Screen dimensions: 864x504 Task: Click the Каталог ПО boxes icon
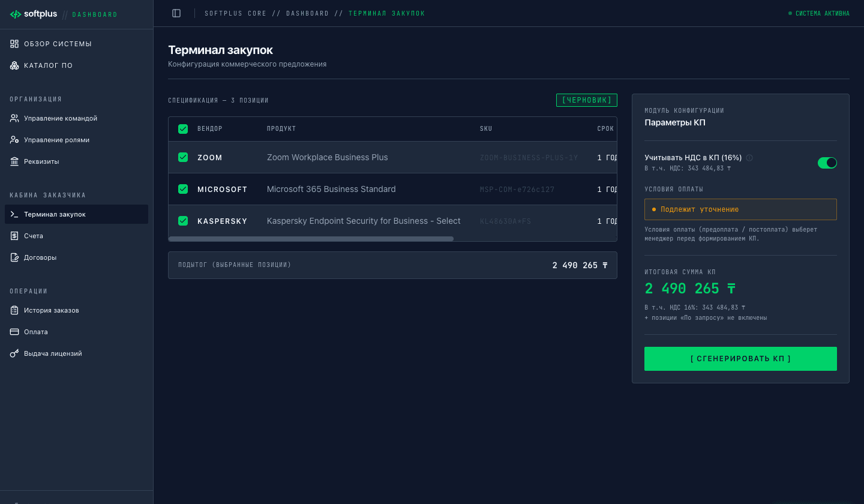tap(14, 65)
